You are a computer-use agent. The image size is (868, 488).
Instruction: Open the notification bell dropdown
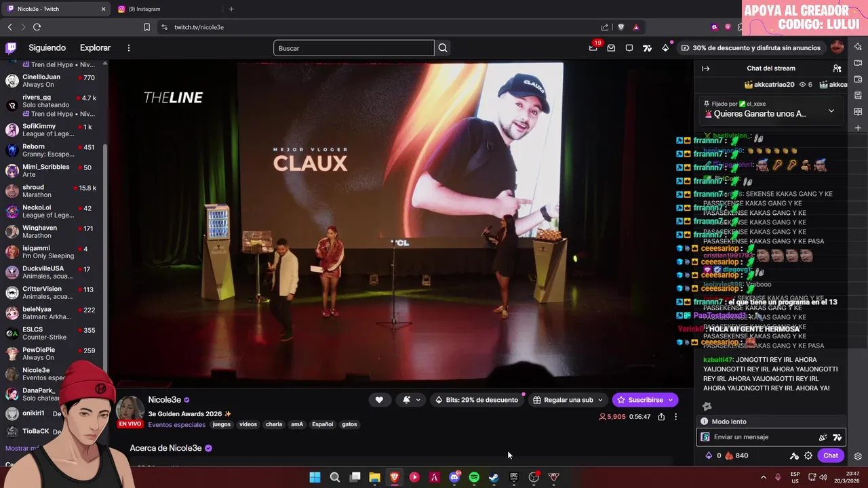(x=410, y=400)
